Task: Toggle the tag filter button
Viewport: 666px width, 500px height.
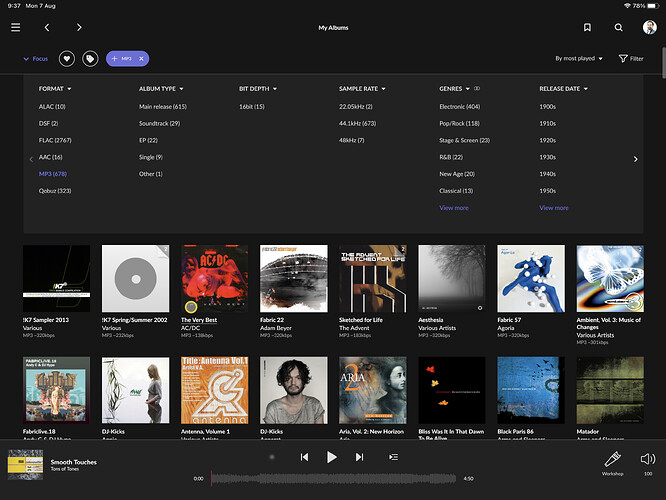Action: click(x=91, y=59)
